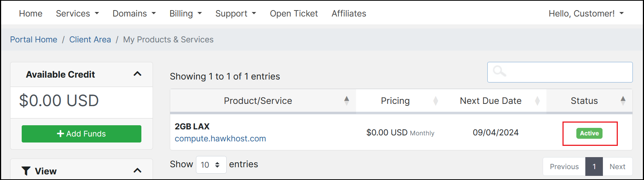Open the Support dropdown
The height and width of the screenshot is (180, 644).
pos(236,13)
